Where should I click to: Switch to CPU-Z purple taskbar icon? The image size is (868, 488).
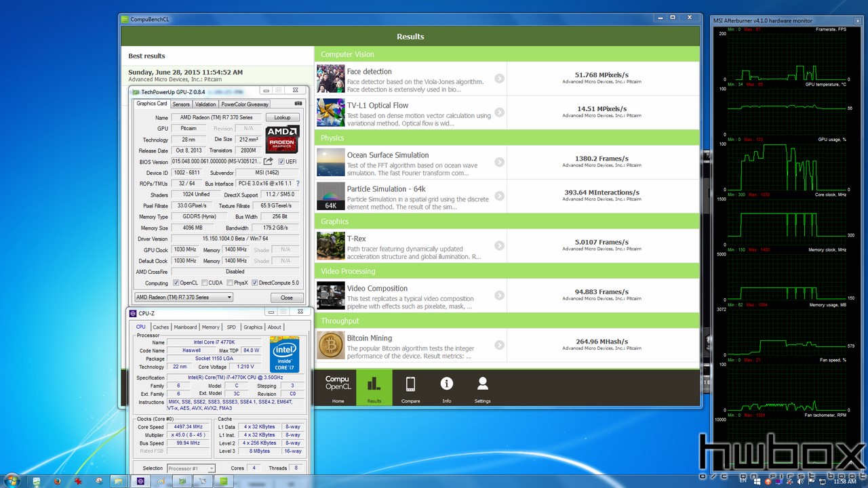(140, 481)
